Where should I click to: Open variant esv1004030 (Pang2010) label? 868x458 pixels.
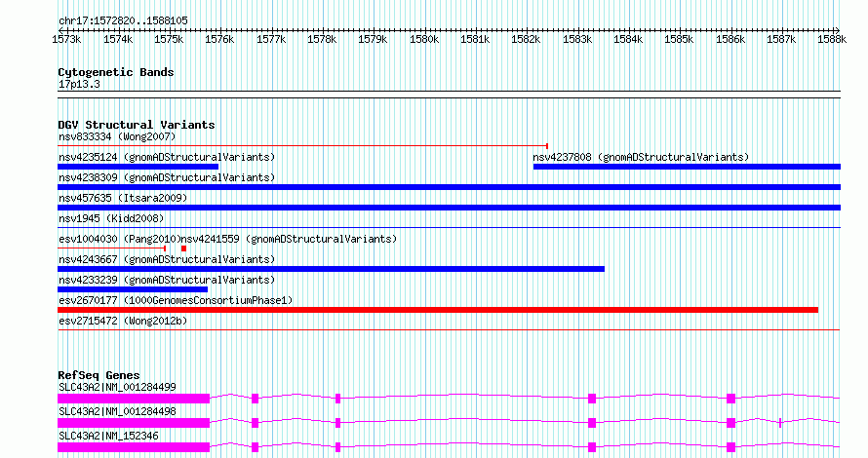(120, 239)
